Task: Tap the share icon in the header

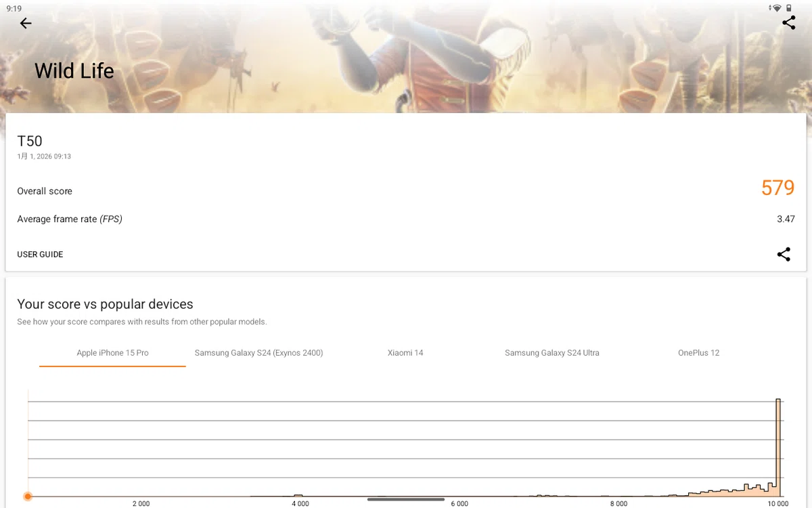Action: pyautogui.click(x=788, y=22)
